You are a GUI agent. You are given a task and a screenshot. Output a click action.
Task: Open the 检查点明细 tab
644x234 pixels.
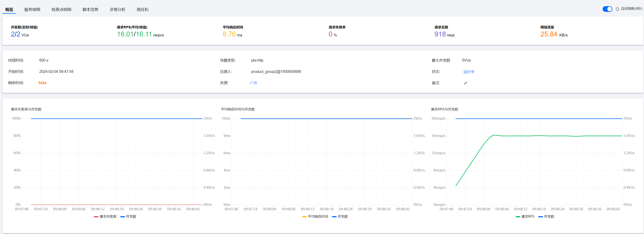pos(61,9)
